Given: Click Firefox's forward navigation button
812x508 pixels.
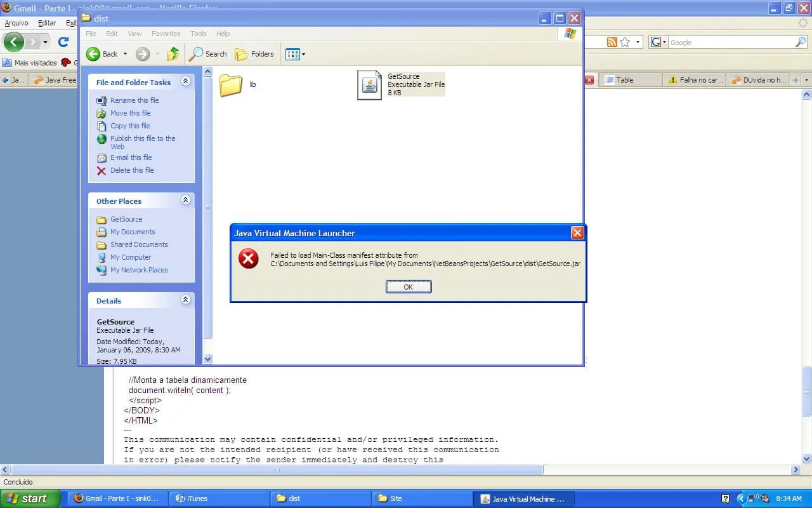Looking at the screenshot, I should click(x=33, y=42).
